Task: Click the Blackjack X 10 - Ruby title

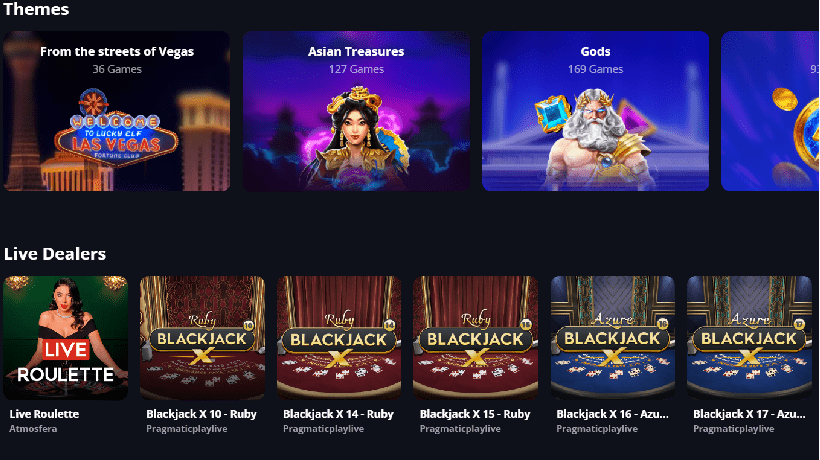Action: coord(201,414)
